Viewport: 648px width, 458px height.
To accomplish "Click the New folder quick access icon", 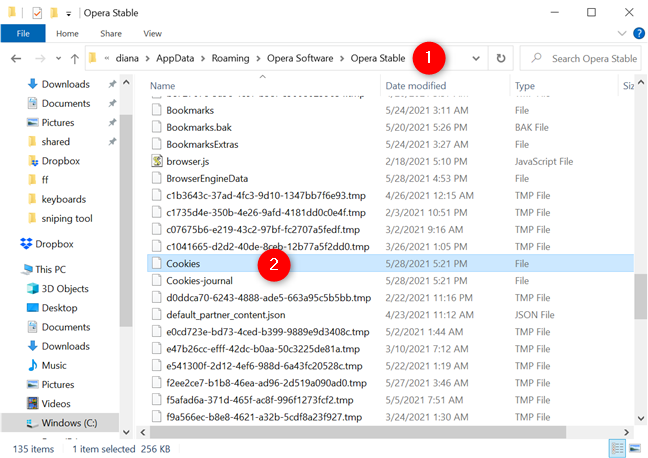I will click(x=54, y=13).
